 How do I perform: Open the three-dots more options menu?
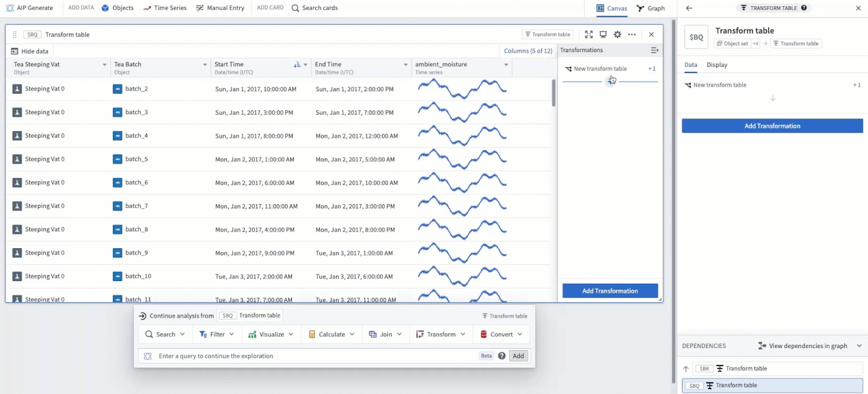click(x=632, y=35)
